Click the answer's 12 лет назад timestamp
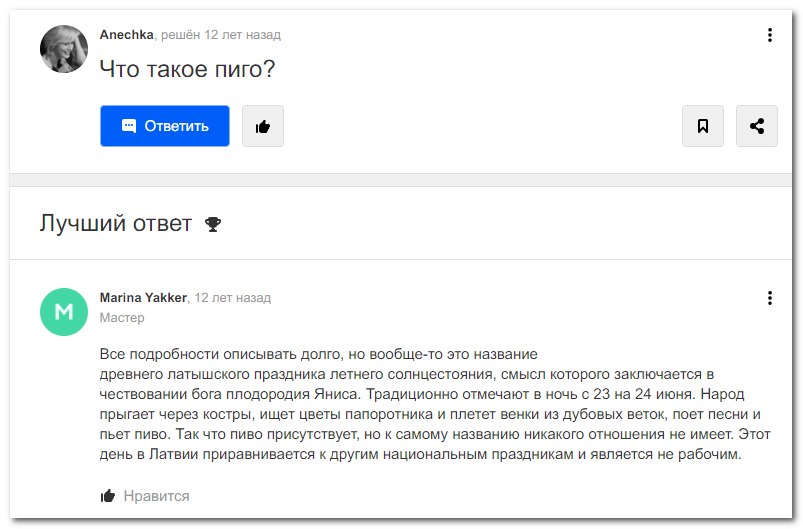 232,298
